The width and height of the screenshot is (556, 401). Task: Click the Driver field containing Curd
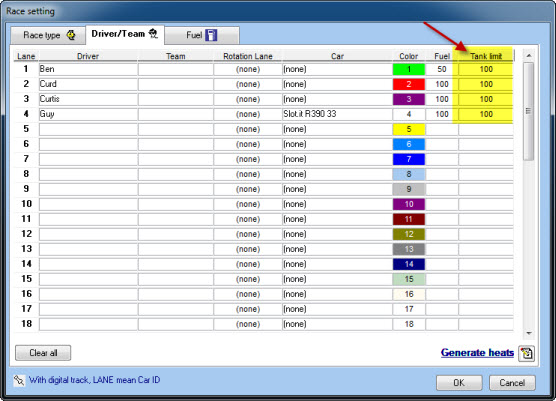tap(88, 84)
